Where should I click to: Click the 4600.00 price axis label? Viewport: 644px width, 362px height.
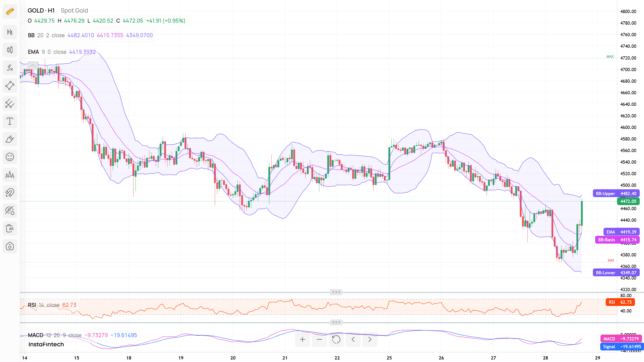[628, 127]
